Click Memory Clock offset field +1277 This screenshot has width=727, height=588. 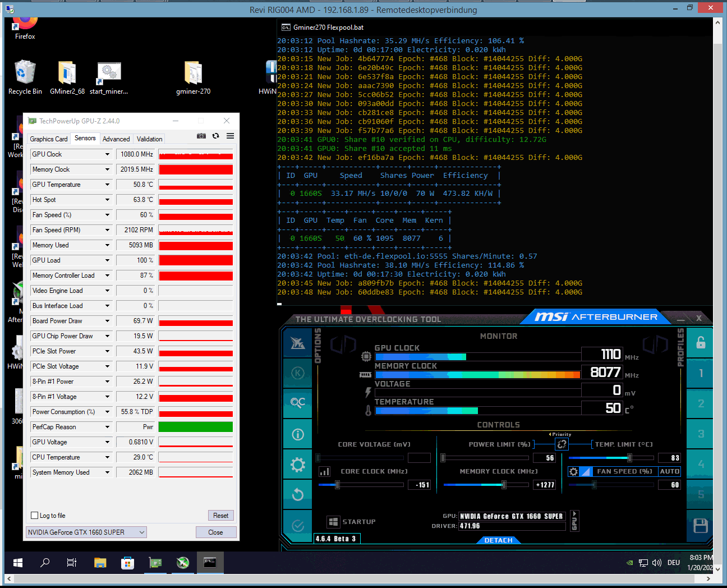tap(544, 485)
